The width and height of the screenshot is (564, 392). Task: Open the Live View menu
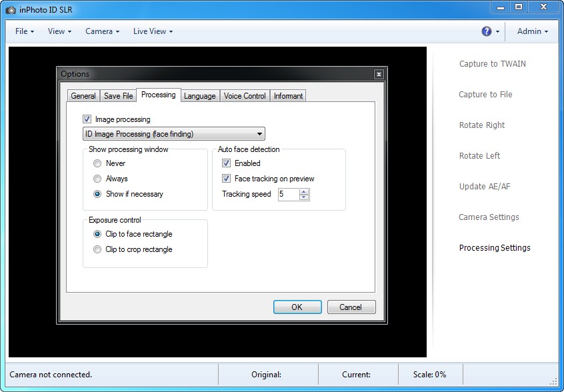pyautogui.click(x=153, y=31)
